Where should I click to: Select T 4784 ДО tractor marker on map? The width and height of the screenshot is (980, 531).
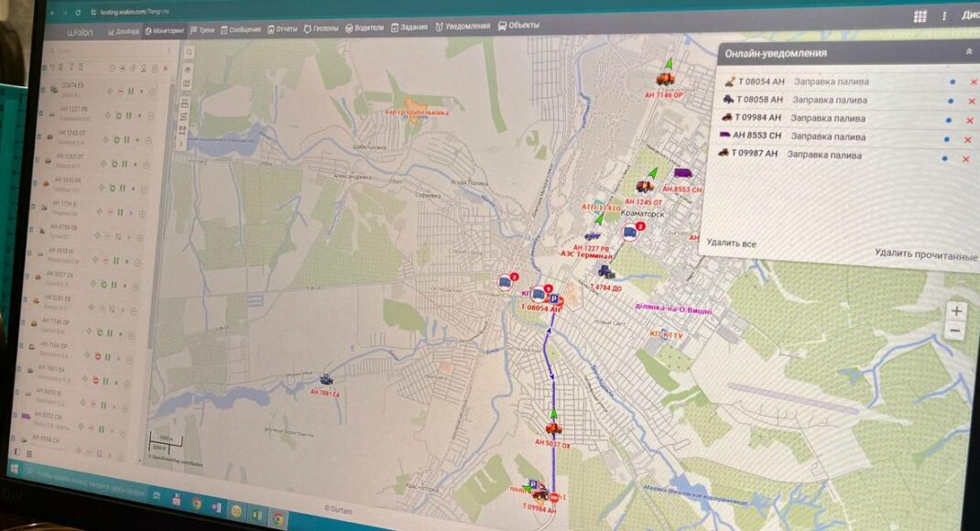point(605,271)
